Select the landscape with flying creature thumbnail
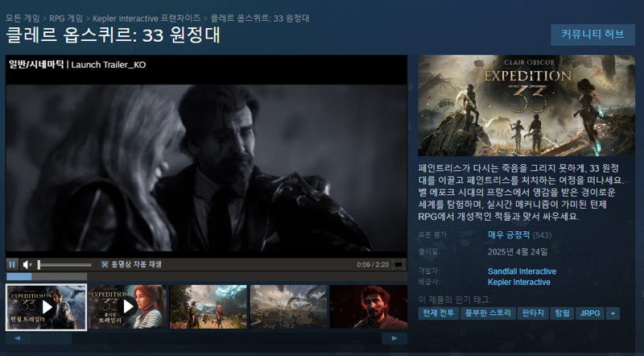The image size is (644, 356). pyautogui.click(x=289, y=307)
